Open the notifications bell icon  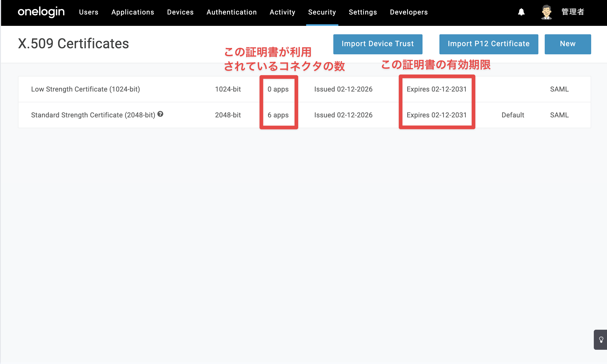tap(521, 12)
